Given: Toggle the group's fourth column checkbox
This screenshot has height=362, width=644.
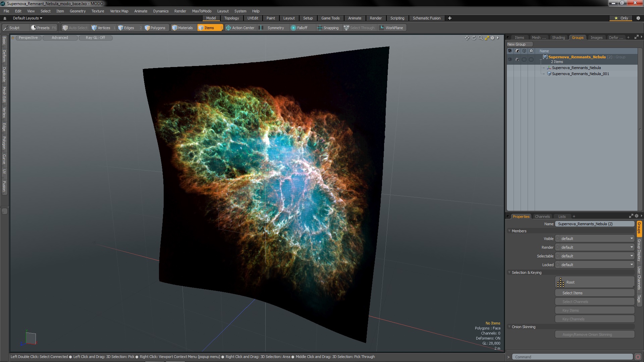Looking at the screenshot, I should (531, 59).
